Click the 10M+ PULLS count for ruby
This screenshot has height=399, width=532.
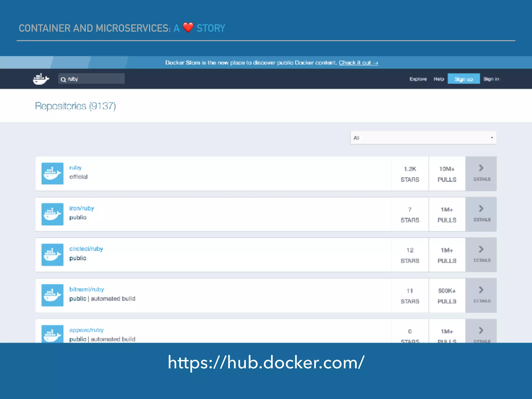coord(447,174)
